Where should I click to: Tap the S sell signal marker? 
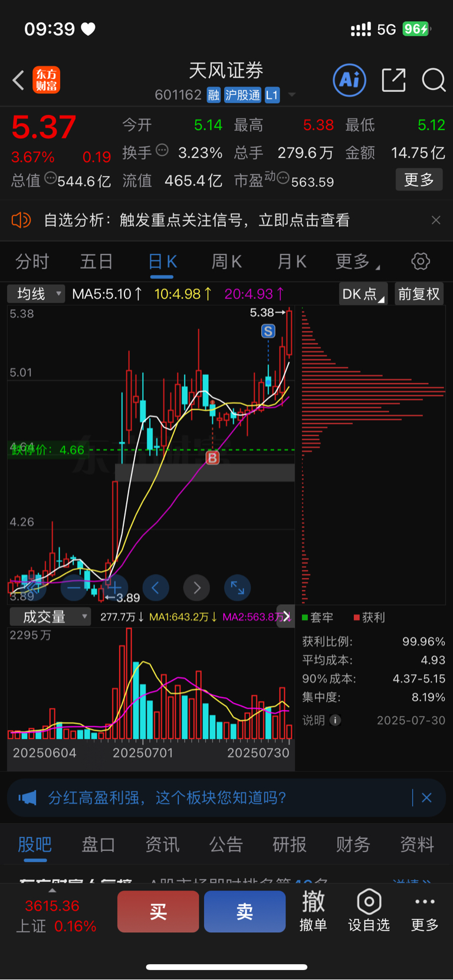click(268, 331)
